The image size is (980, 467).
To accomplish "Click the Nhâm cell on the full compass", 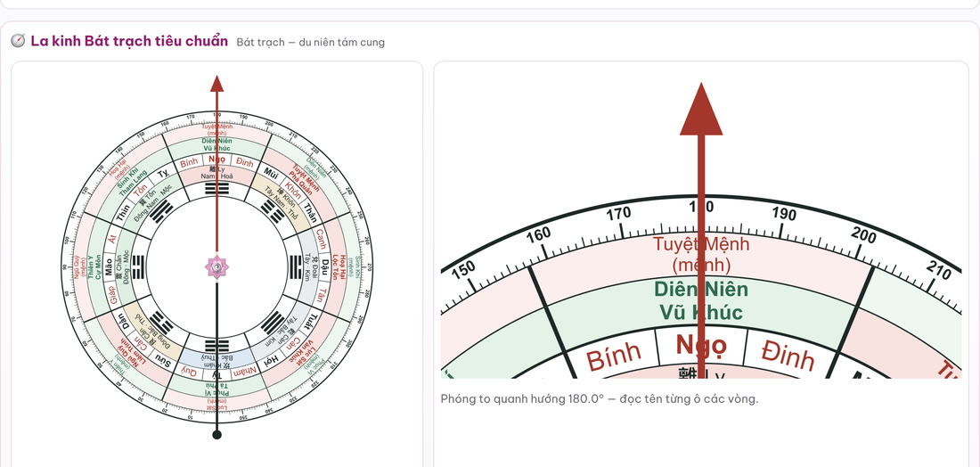I will tap(244, 371).
